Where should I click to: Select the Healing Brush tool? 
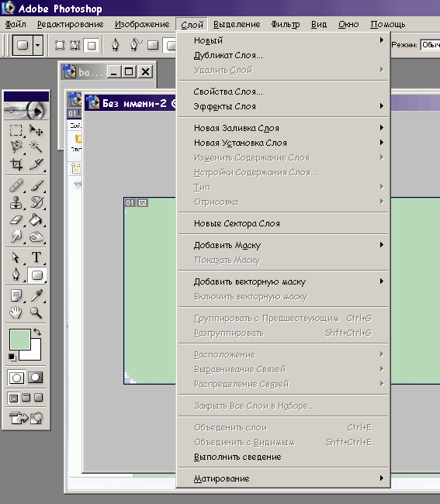pyautogui.click(x=16, y=185)
